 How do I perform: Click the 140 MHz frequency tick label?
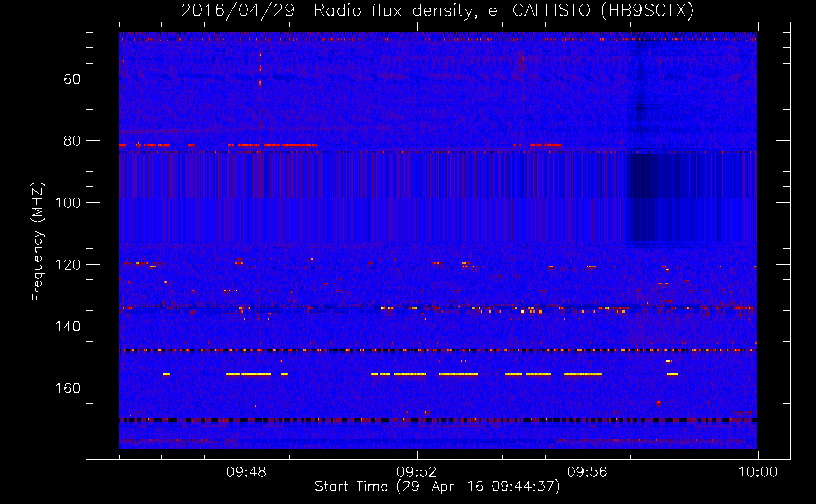[x=68, y=326]
